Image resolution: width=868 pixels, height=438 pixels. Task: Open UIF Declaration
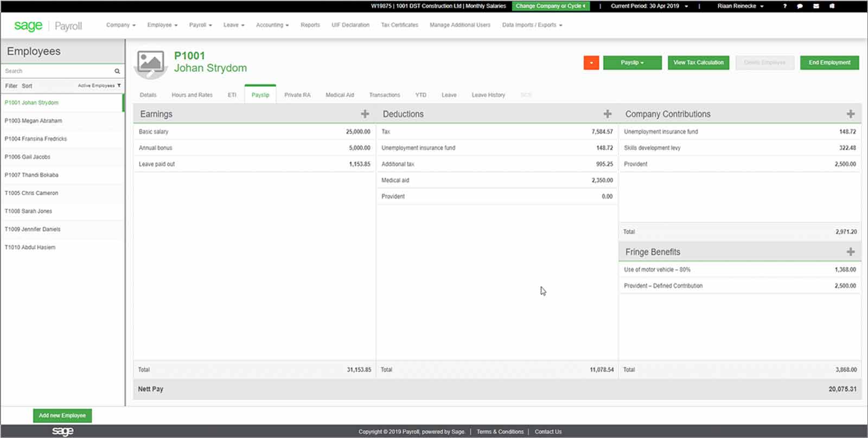[x=350, y=25]
